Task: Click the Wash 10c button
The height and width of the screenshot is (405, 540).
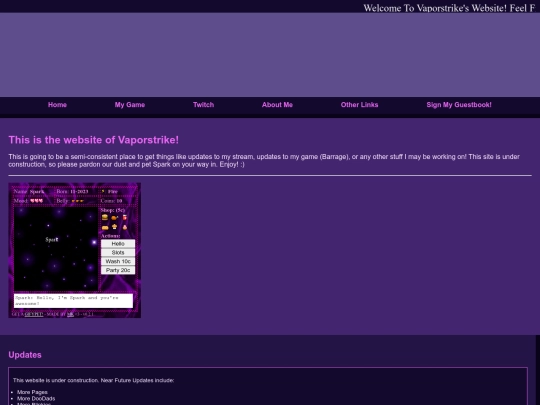Action: pos(118,261)
